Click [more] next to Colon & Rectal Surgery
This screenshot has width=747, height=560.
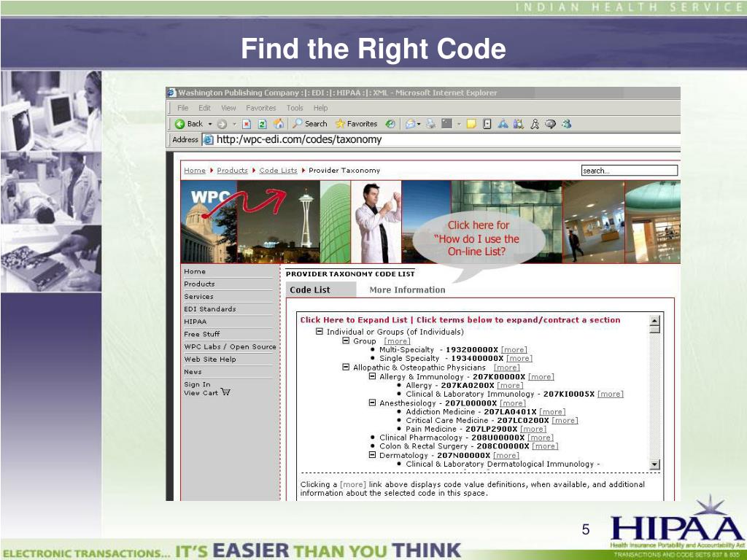(x=545, y=446)
